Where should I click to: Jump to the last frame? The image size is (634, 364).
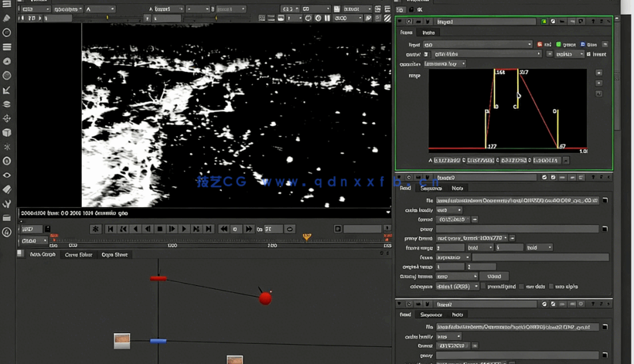(x=209, y=229)
